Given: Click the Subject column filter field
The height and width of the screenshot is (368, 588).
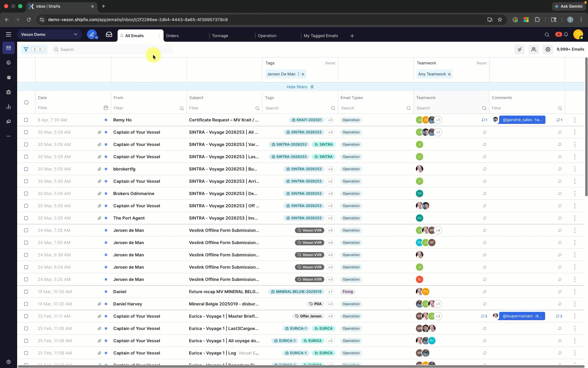Looking at the screenshot, I should [x=221, y=108].
